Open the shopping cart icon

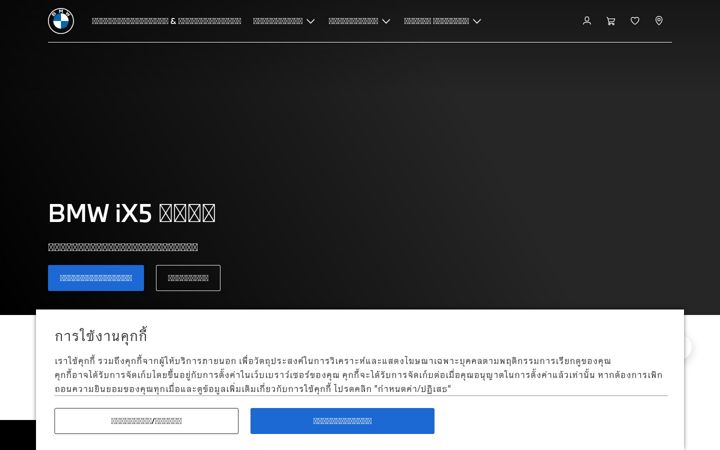[x=611, y=21]
